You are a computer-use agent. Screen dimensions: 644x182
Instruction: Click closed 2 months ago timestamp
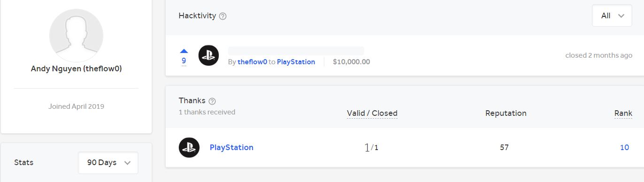point(598,55)
